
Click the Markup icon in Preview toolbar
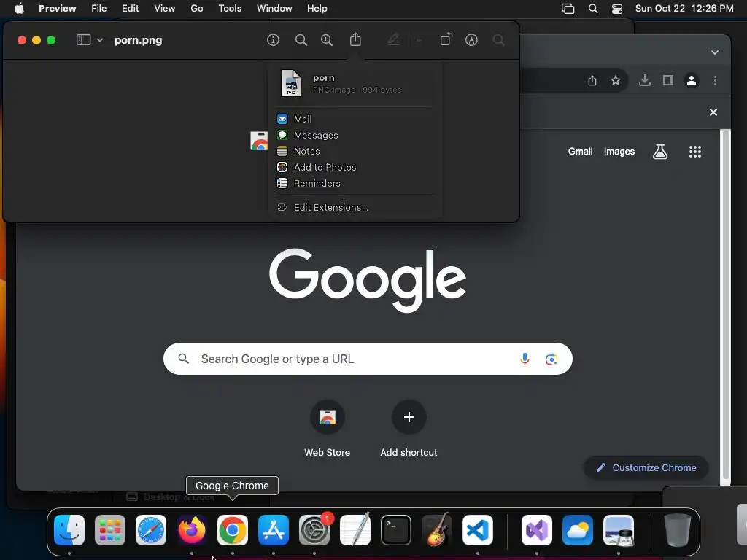coord(472,40)
